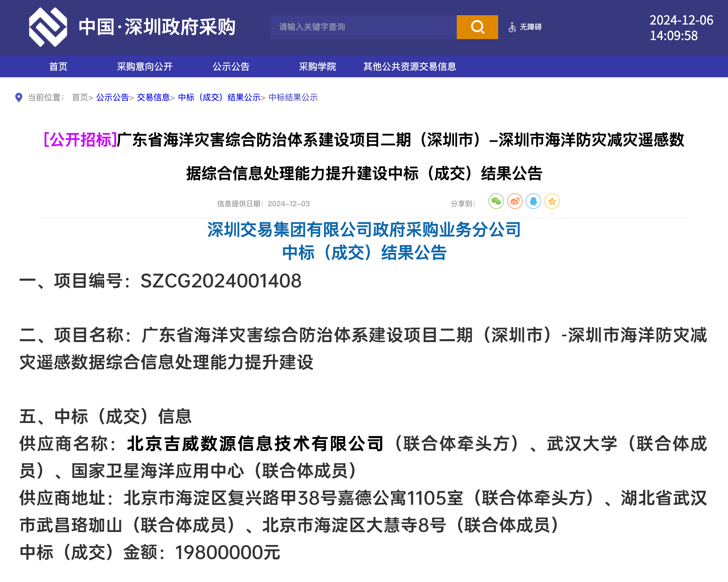The height and width of the screenshot is (582, 728).
Task: Click the [公开招标] tag in the title
Action: 80,139
